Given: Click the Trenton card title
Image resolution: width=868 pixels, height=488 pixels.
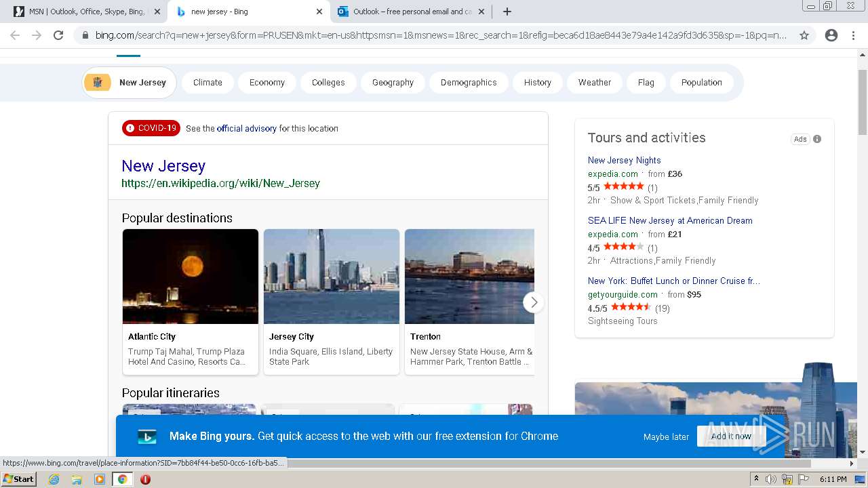Looking at the screenshot, I should click(425, 337).
